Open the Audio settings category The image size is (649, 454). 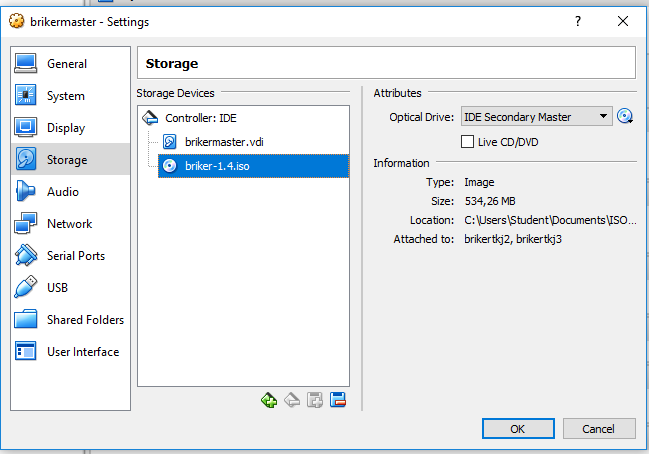pyautogui.click(x=62, y=192)
